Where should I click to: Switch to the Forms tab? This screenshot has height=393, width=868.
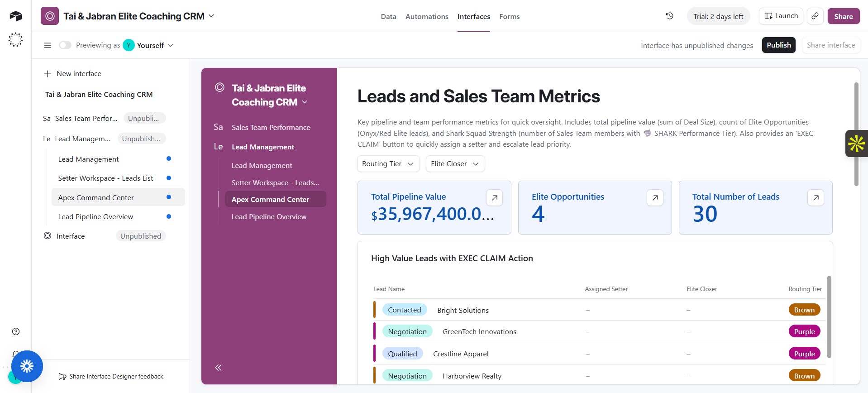click(x=510, y=16)
